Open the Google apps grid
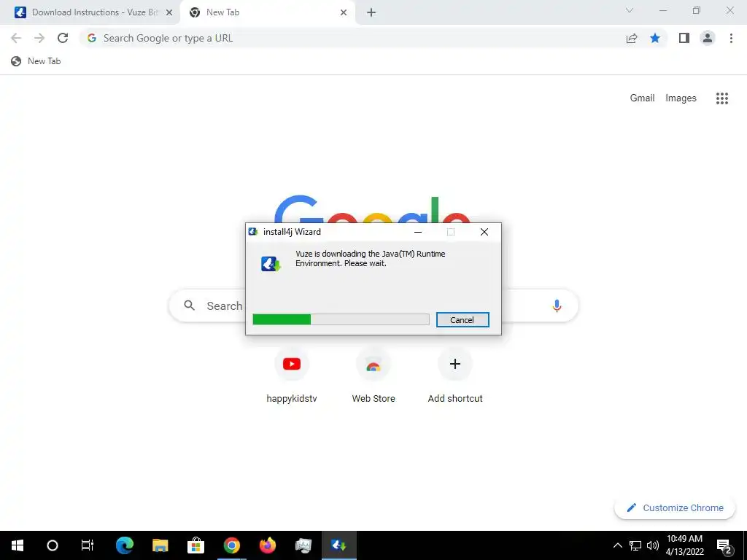This screenshot has width=747, height=560. [721, 98]
